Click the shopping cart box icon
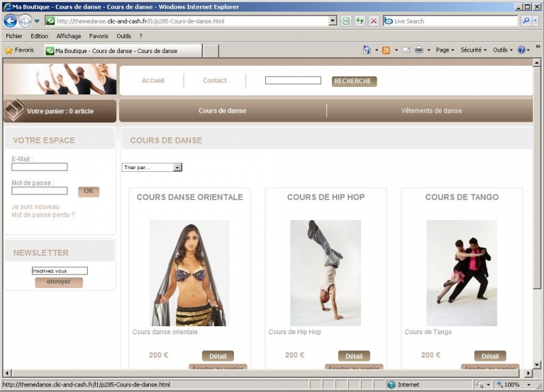Screen dimensions: 544x392 pyautogui.click(x=14, y=109)
